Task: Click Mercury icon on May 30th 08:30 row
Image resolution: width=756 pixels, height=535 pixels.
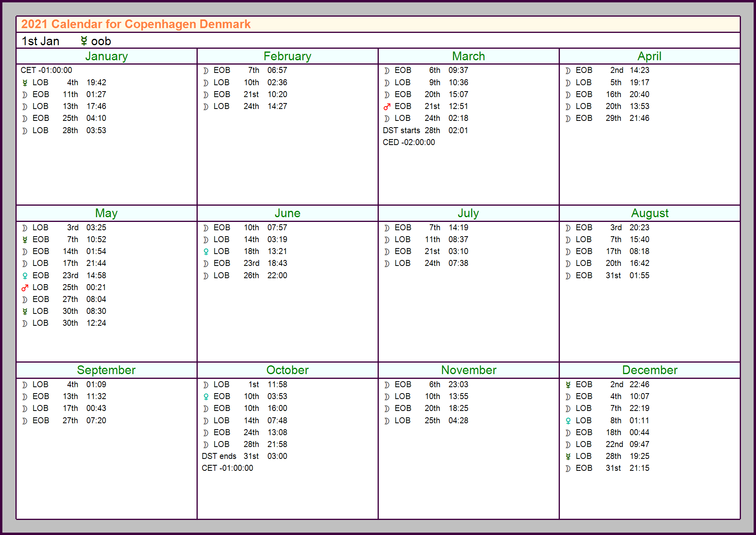Action: (25, 311)
